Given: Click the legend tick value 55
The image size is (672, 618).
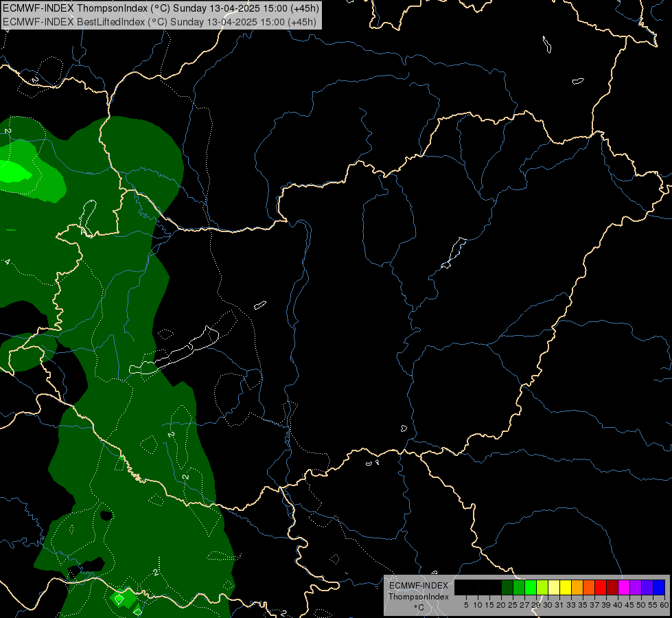Looking at the screenshot, I should (653, 605).
